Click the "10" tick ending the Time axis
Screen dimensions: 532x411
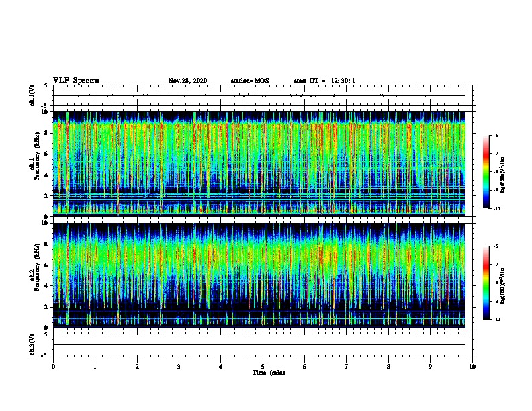pos(472,367)
